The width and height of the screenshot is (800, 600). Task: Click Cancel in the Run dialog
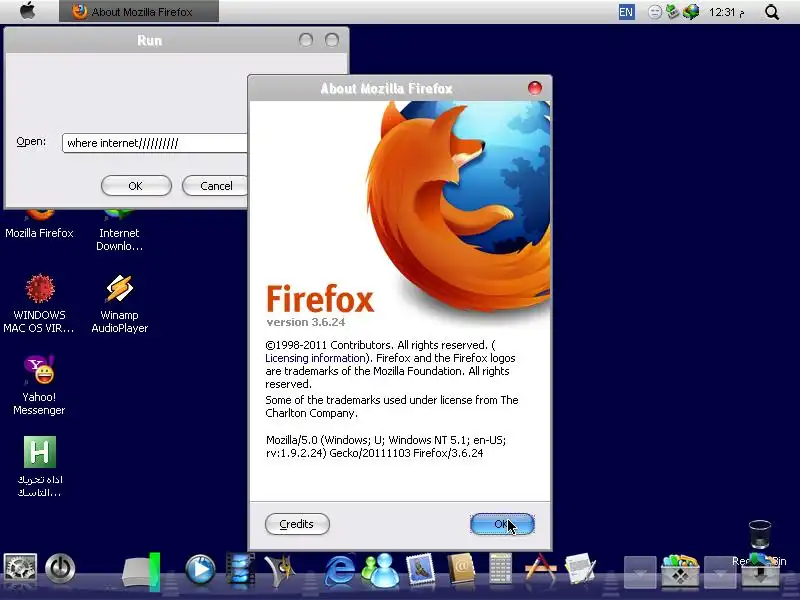tap(215, 186)
